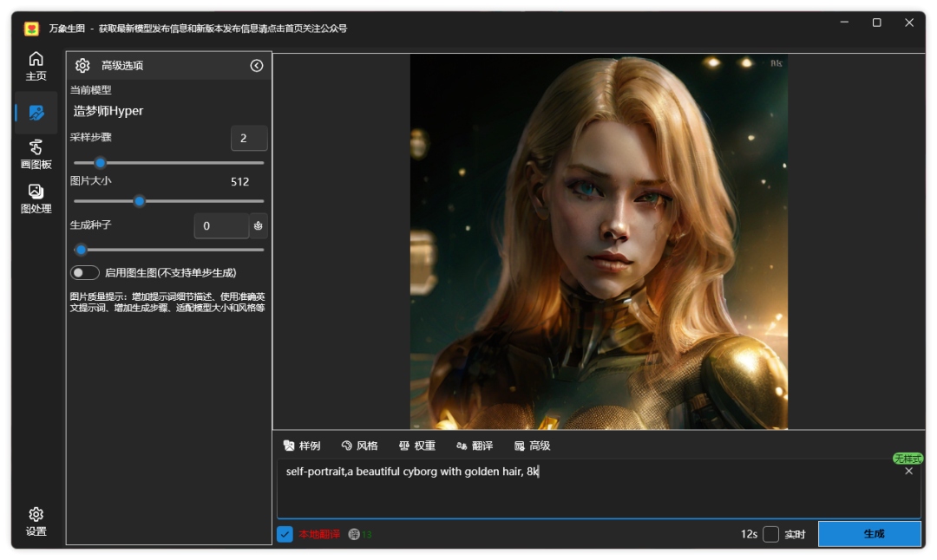Screen dimensions: 937x560
Task: Open the 画图板 drawing board
Action: 36,154
